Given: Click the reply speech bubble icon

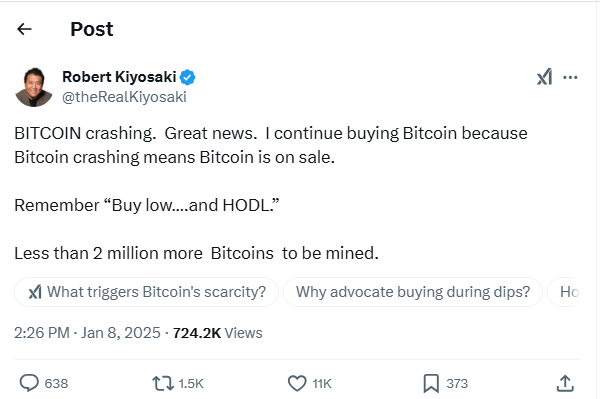Looking at the screenshot, I should tap(29, 383).
